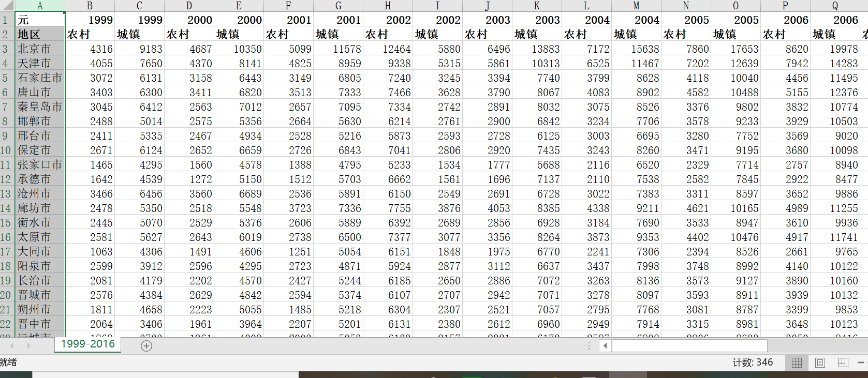Select column G header
Viewport: 868px width, 378px height.
[338, 6]
